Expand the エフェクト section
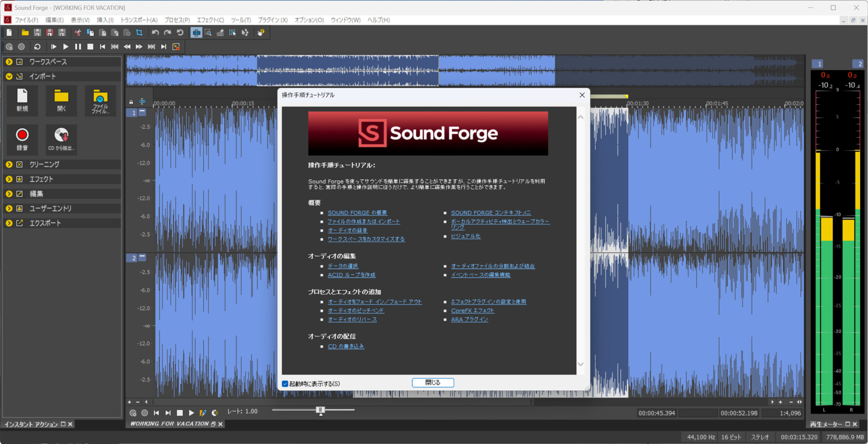The height and width of the screenshot is (444, 868). coord(9,179)
